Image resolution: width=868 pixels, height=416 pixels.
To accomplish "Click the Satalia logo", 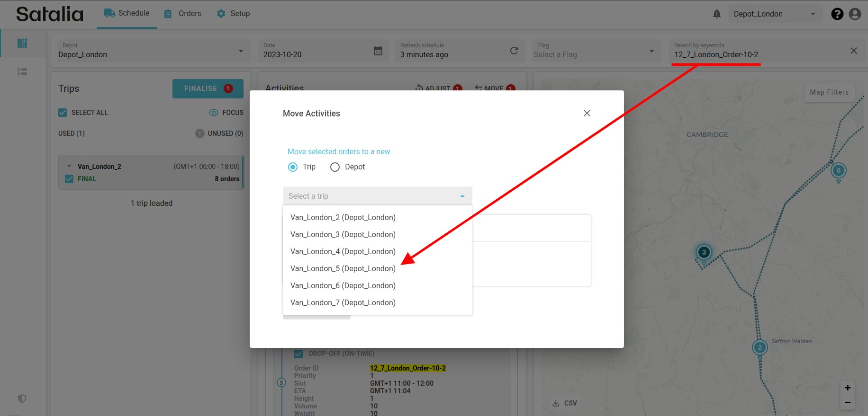I will coord(50,14).
